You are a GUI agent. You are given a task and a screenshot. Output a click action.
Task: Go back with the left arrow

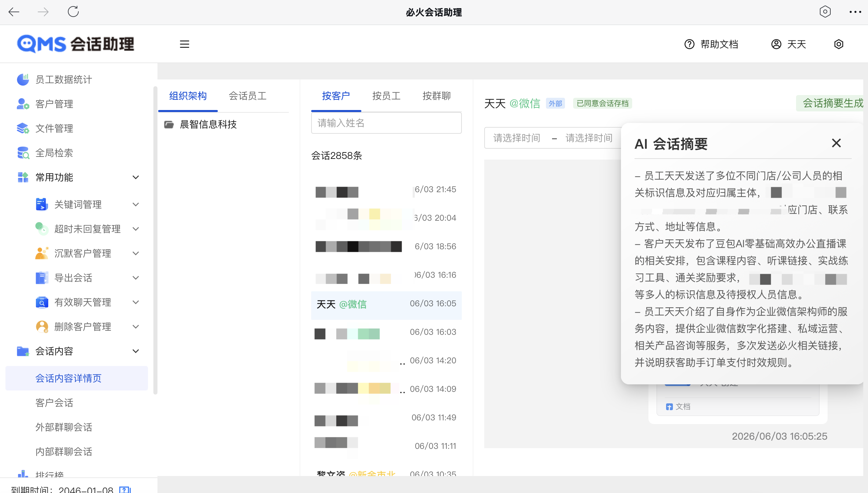(x=14, y=12)
